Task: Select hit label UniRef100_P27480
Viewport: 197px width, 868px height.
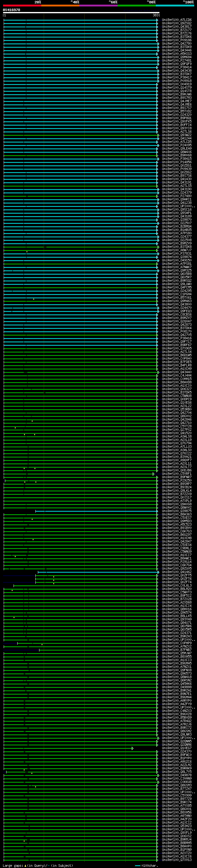Action: [x=176, y=196]
